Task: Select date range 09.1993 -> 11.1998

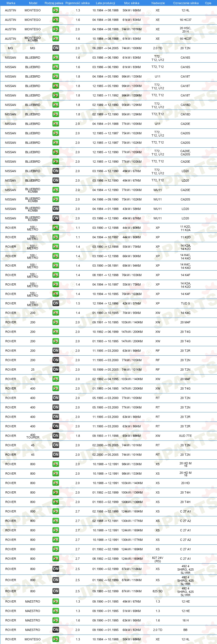Action: 105,436
